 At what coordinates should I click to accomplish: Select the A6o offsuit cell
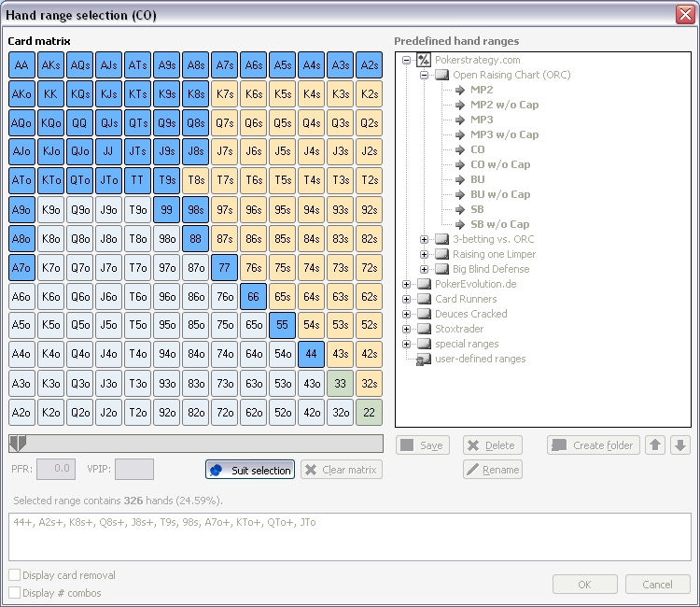(x=21, y=297)
